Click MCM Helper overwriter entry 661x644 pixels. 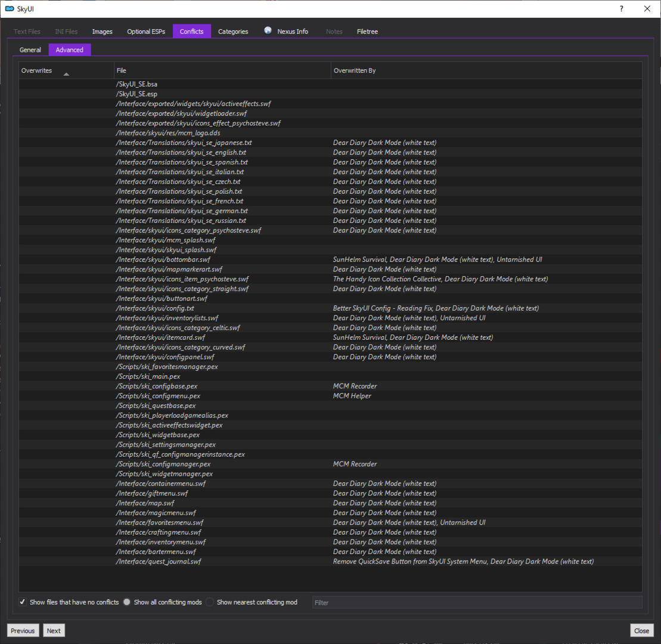tap(352, 395)
